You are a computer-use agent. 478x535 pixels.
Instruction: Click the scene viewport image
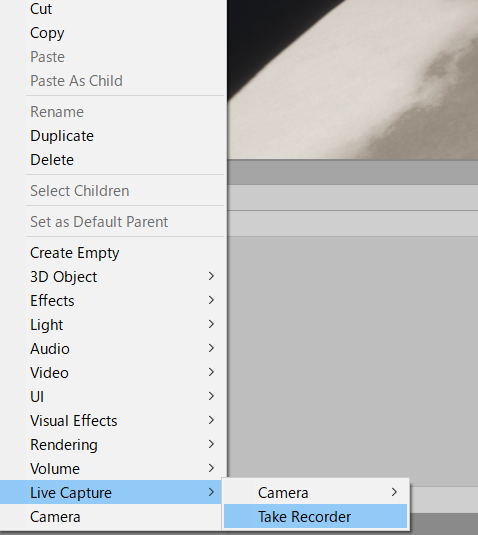[x=352, y=79]
